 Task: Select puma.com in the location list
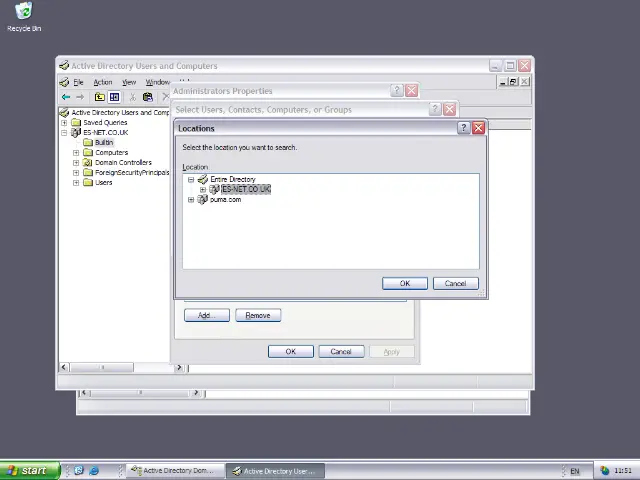click(x=225, y=200)
